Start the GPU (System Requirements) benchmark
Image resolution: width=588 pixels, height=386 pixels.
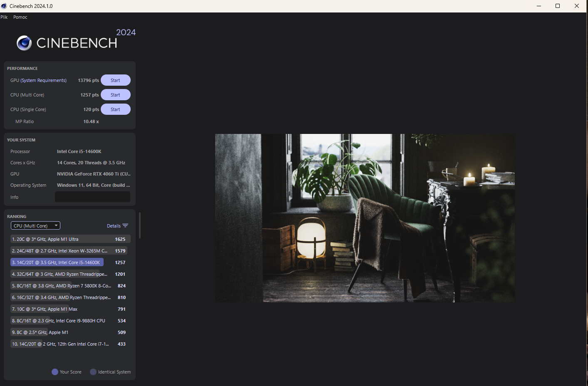[x=116, y=80]
